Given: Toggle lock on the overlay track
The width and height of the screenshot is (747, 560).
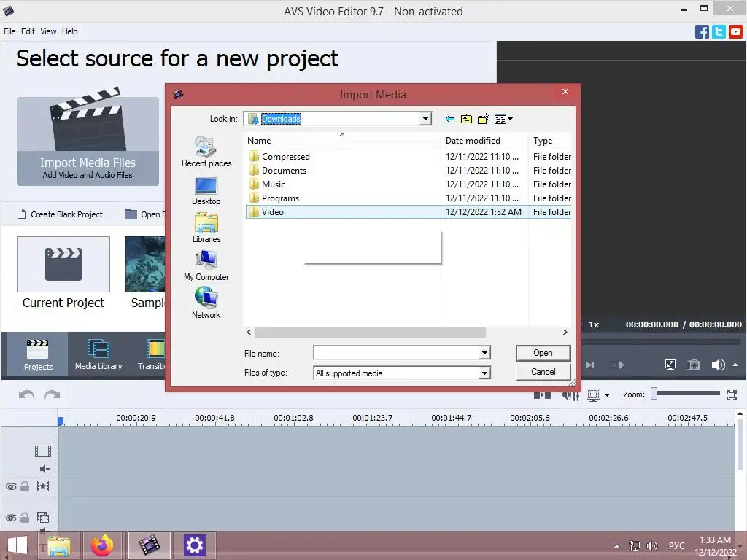Looking at the screenshot, I should 25,517.
